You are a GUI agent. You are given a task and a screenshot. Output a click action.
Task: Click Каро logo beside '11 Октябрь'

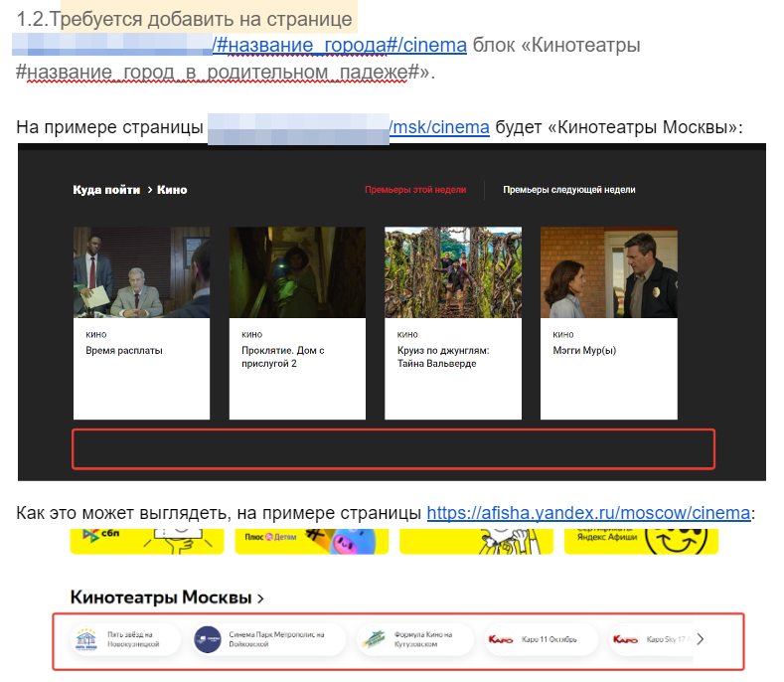tap(501, 639)
